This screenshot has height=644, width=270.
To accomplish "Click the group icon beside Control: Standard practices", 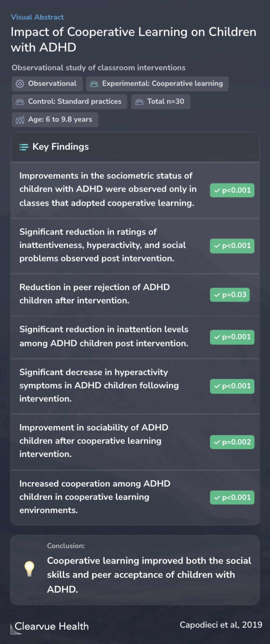I will (x=20, y=102).
